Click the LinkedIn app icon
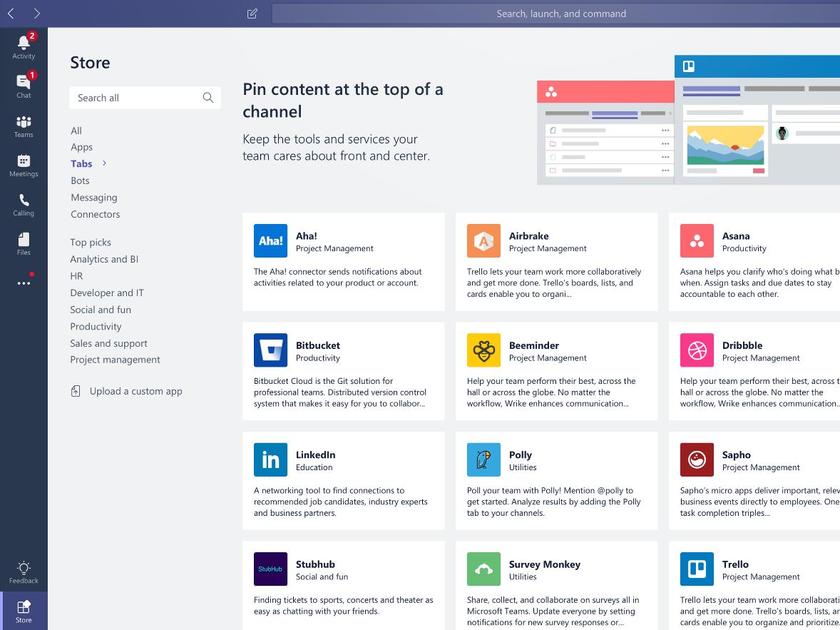The width and height of the screenshot is (840, 630). (270, 459)
